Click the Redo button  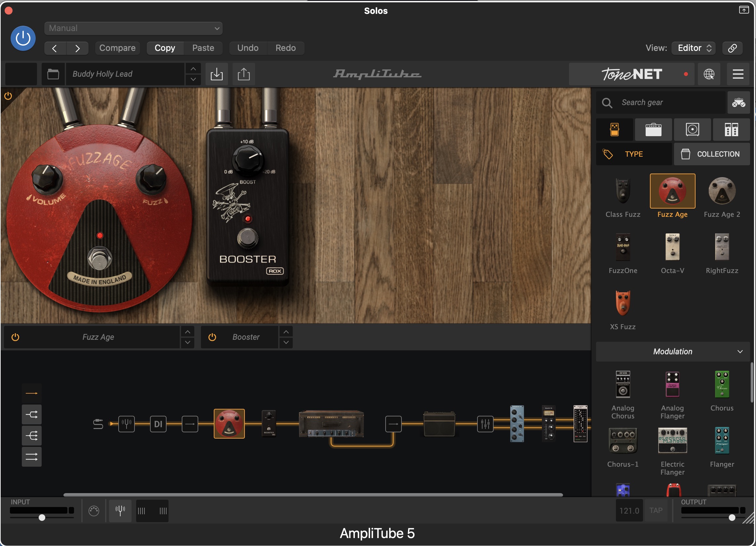click(x=286, y=48)
